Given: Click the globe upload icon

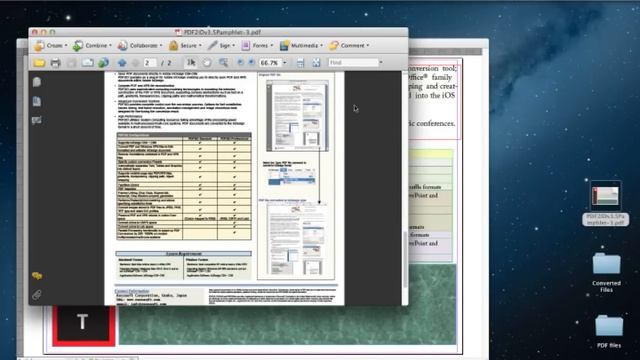Looking at the screenshot, I should click(103, 62).
